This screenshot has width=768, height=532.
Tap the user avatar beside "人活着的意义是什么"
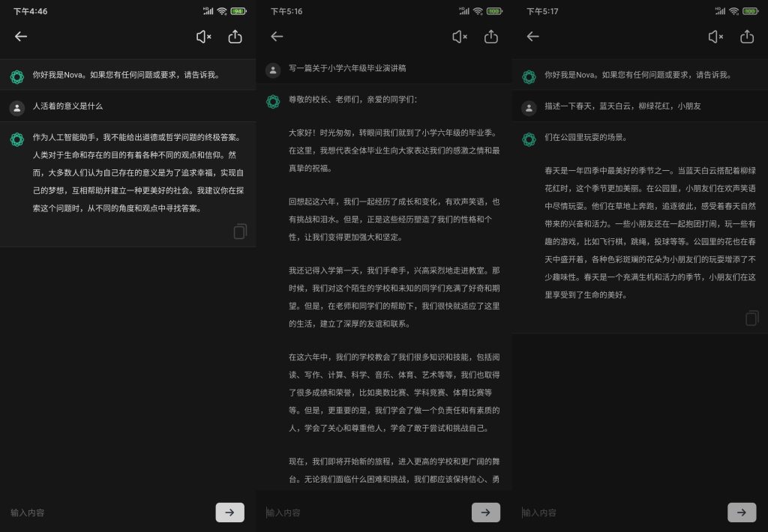[17, 106]
